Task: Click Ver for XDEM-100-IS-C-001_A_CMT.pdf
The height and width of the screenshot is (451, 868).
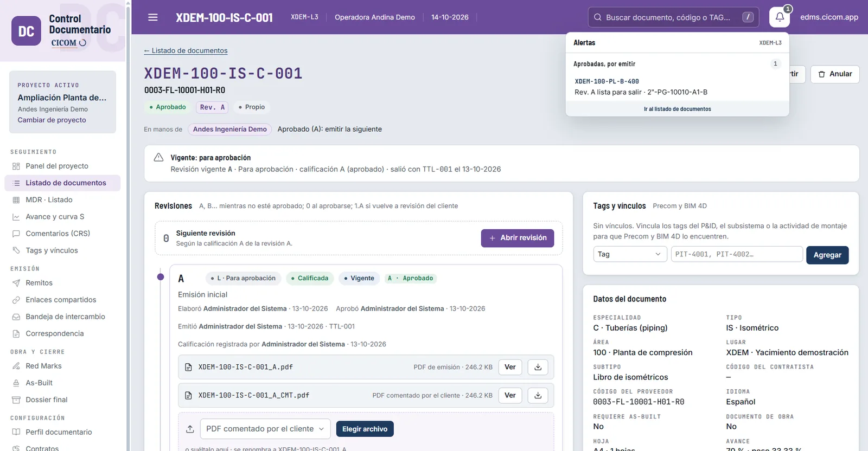Action: click(510, 395)
